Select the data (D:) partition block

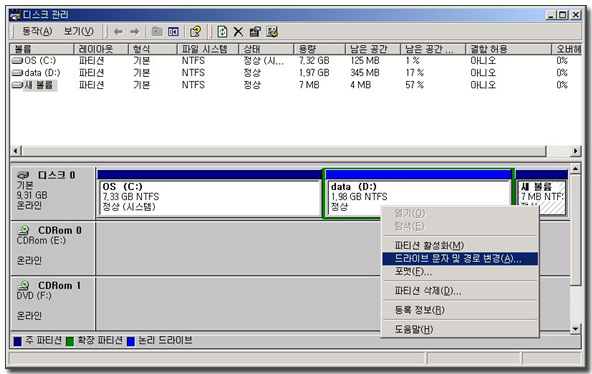coord(418,193)
